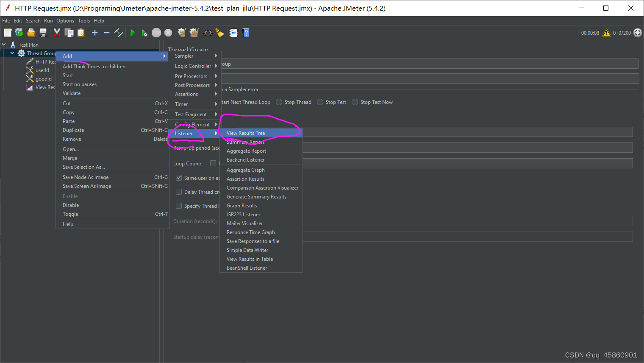The width and height of the screenshot is (644, 363).
Task: Open Search with binoculars icon
Action: point(208,33)
